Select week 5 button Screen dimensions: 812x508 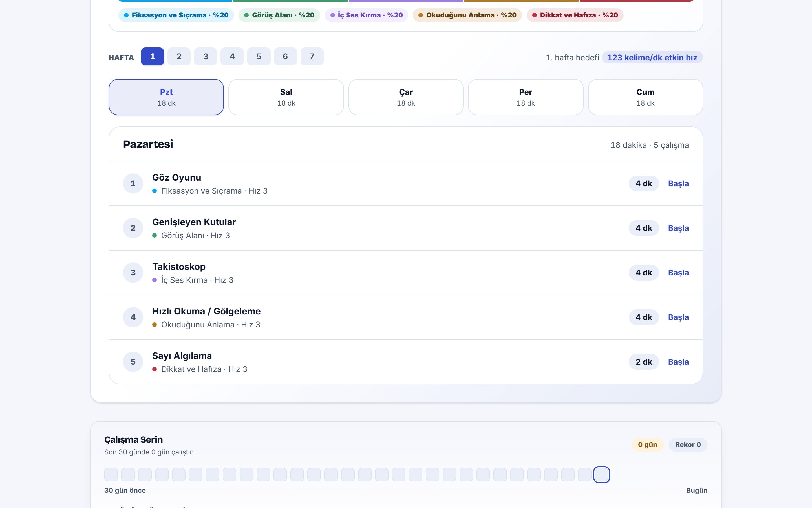pos(259,56)
